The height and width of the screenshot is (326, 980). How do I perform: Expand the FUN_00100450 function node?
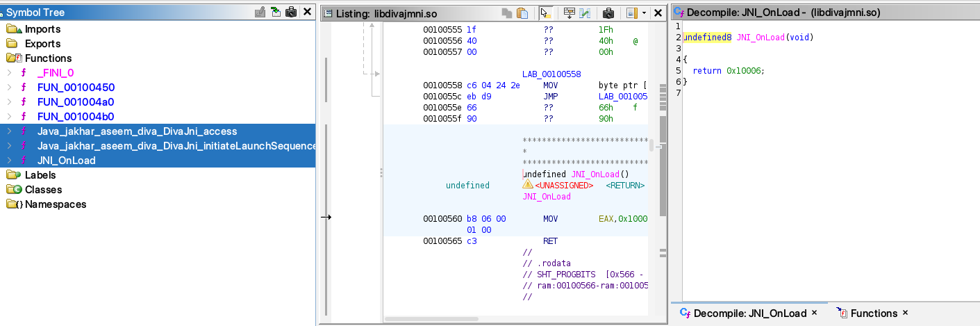click(9, 88)
